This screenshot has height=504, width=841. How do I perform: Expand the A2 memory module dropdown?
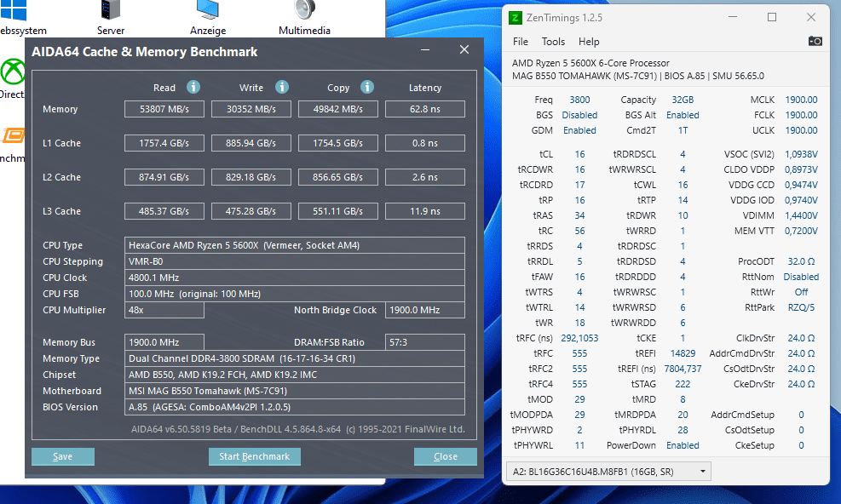click(x=608, y=472)
